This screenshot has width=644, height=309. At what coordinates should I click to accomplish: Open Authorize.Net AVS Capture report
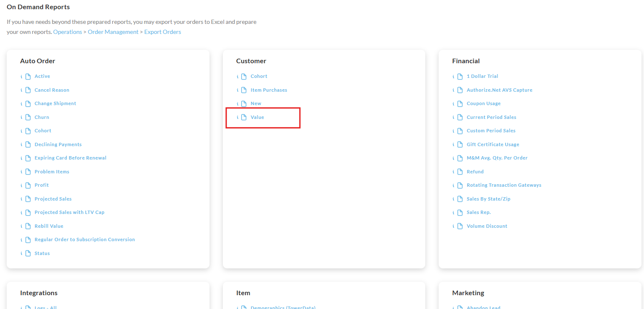500,90
